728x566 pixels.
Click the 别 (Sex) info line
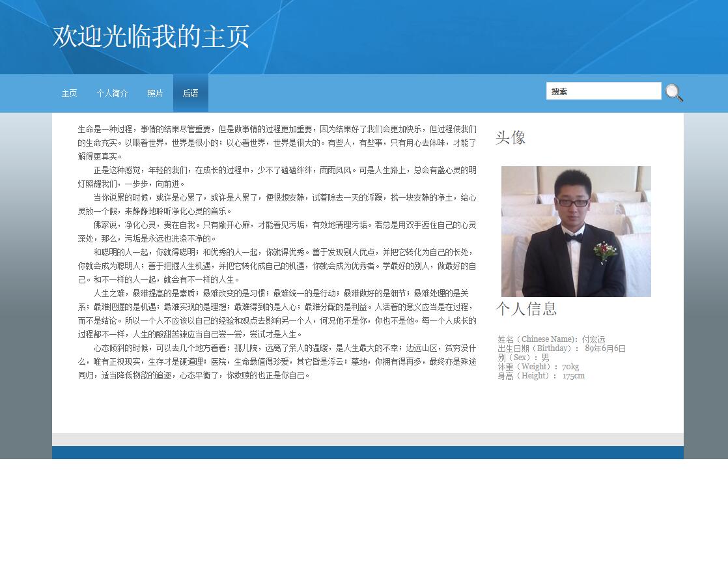pyautogui.click(x=524, y=358)
